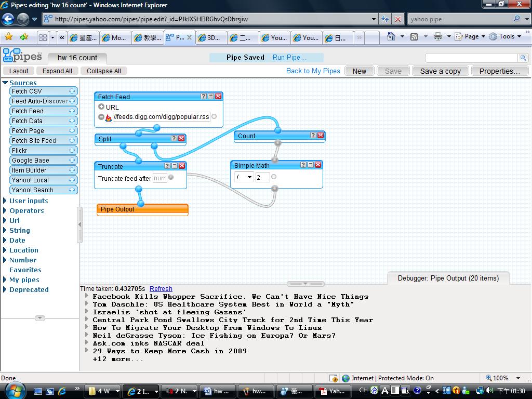Close the Simple Math module
The height and width of the screenshot is (399, 532).
point(318,165)
